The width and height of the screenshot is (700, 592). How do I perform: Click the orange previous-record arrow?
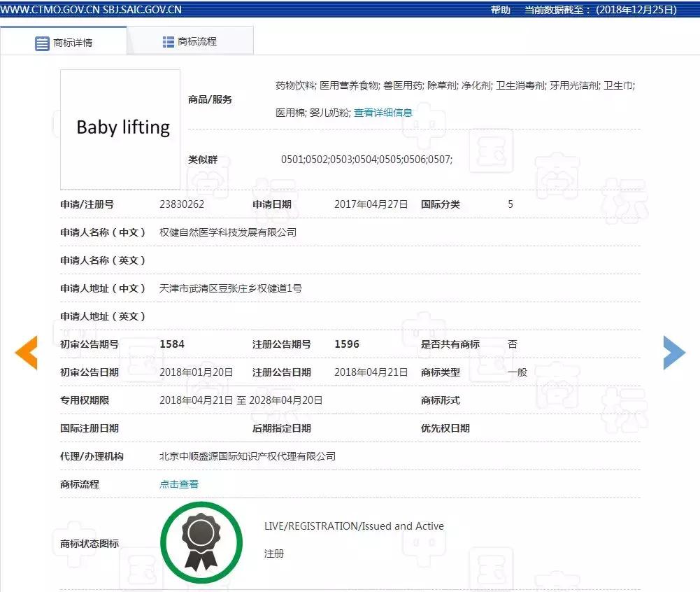26,353
